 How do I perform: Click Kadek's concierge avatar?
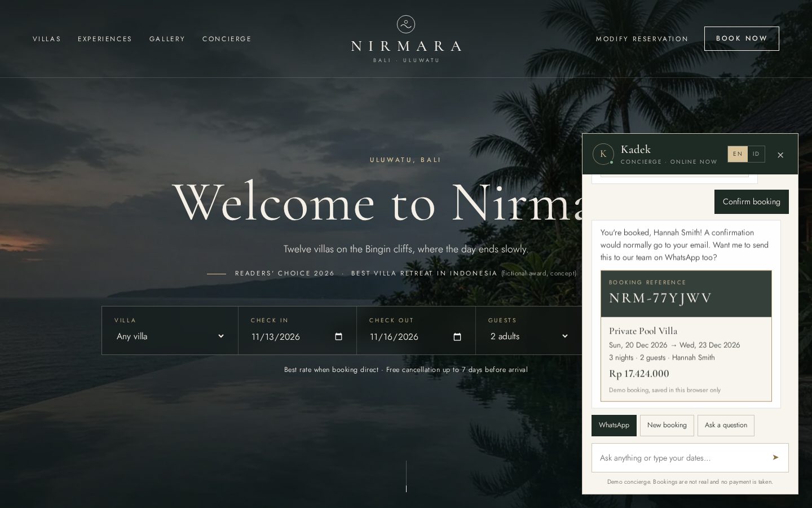click(603, 154)
